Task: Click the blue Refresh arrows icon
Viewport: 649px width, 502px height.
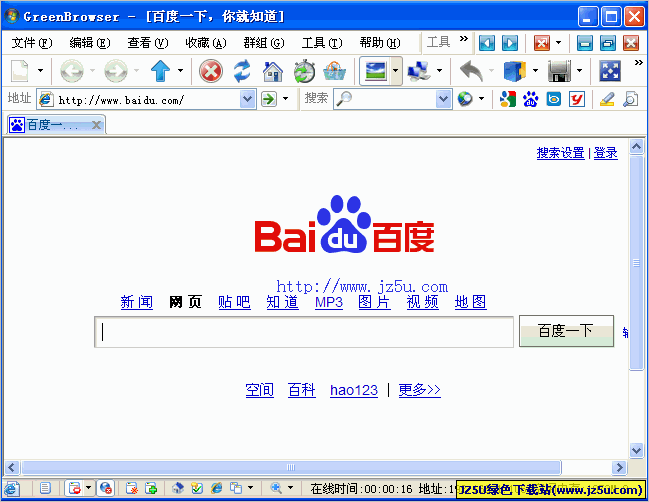Action: [242, 71]
